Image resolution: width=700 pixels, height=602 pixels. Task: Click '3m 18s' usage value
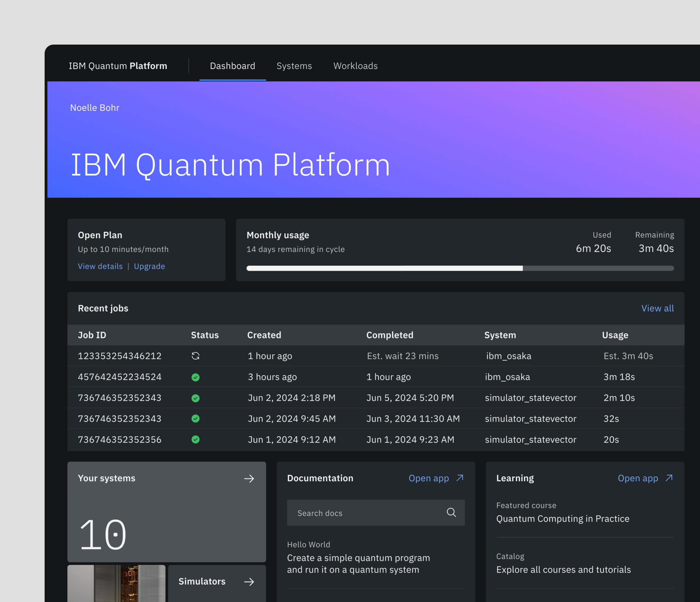619,377
